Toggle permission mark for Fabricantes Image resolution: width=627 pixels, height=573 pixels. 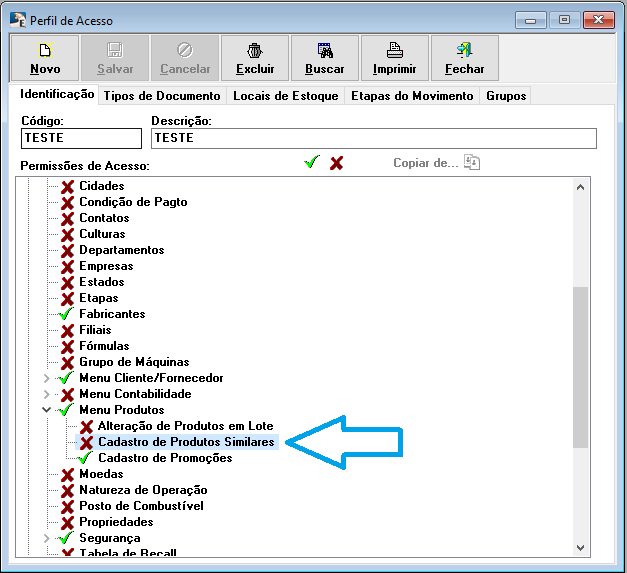(67, 314)
